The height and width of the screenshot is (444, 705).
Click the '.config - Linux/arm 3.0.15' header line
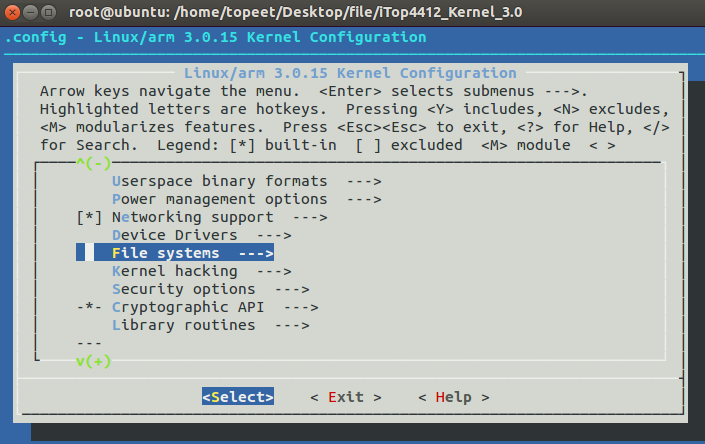click(x=215, y=37)
